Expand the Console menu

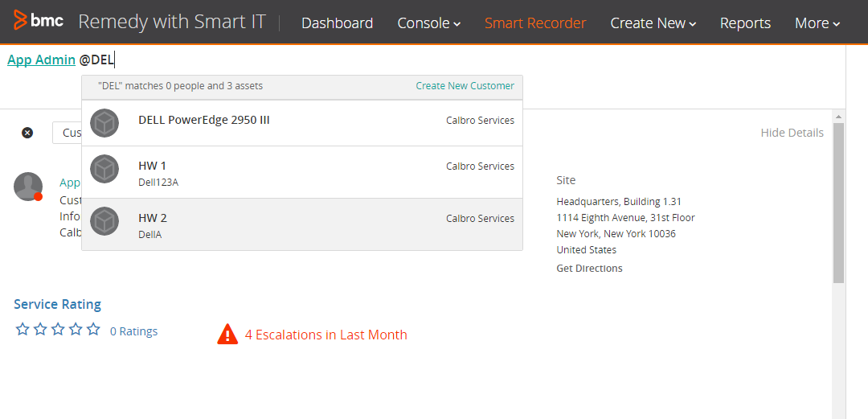429,23
